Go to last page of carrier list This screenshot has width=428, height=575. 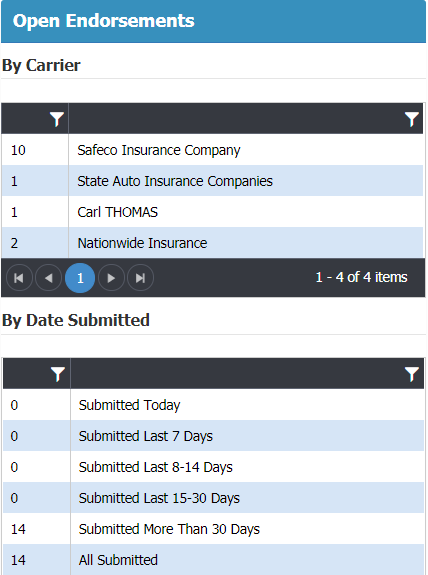[140, 278]
